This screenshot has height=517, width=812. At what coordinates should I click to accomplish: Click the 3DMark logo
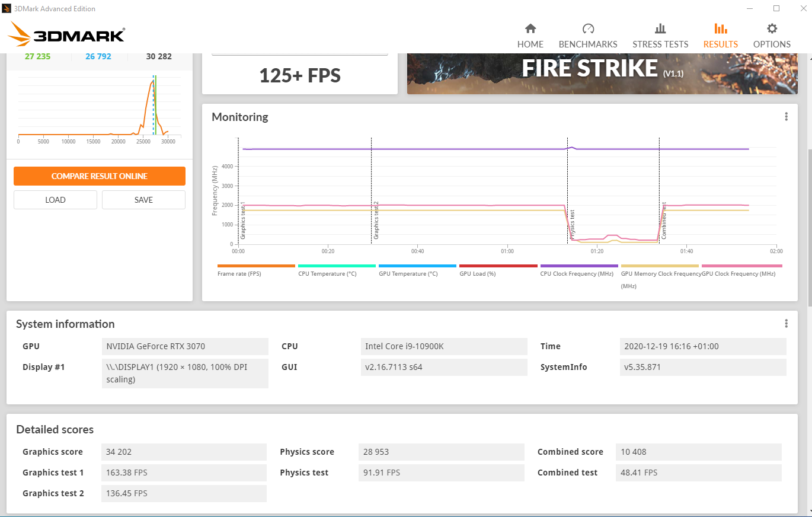(x=66, y=34)
